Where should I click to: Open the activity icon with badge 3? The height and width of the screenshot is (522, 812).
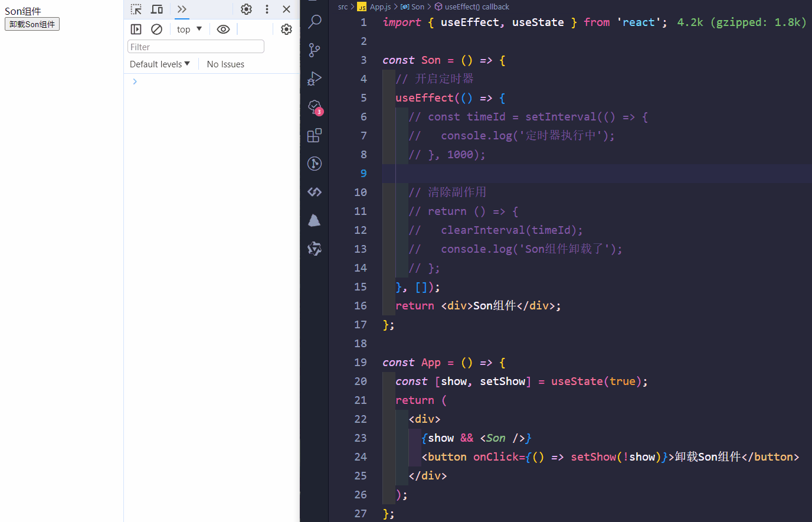pyautogui.click(x=315, y=107)
